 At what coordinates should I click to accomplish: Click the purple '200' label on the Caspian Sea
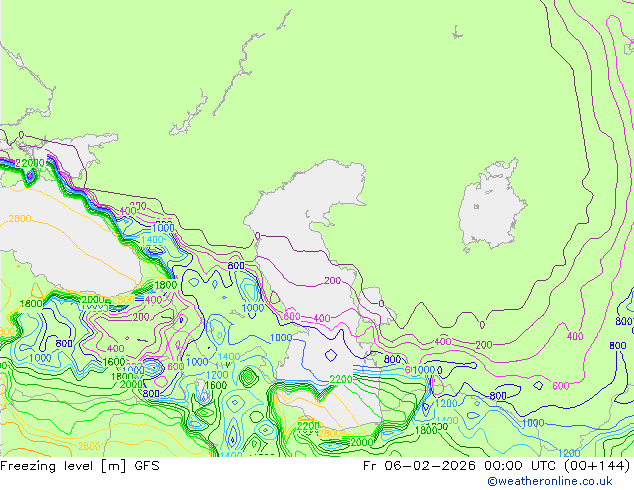coord(332,281)
